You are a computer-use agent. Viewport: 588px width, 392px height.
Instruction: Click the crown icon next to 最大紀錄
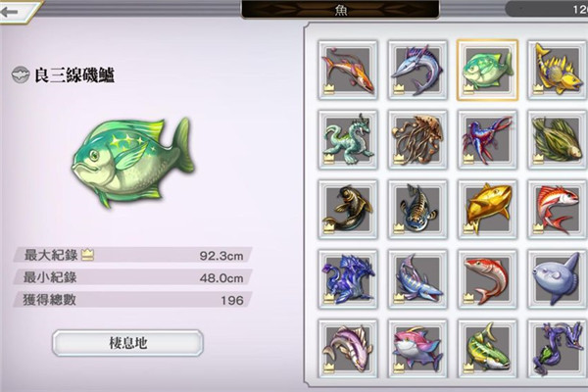tap(87, 255)
